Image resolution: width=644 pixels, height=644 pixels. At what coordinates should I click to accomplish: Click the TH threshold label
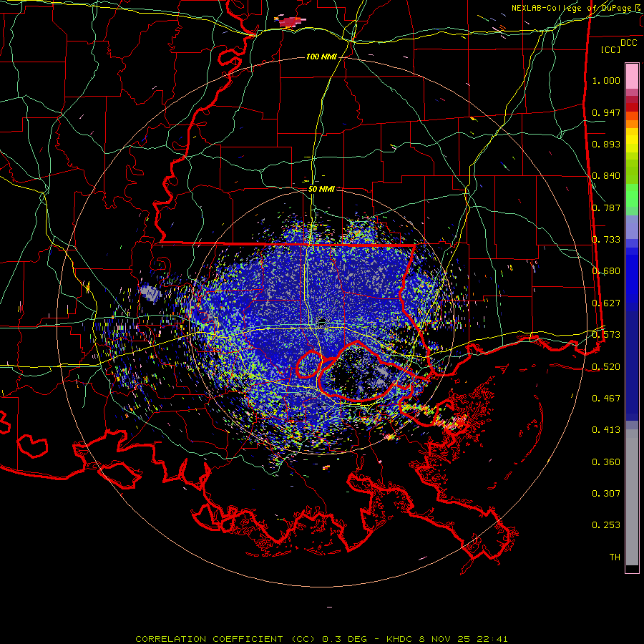click(x=615, y=557)
